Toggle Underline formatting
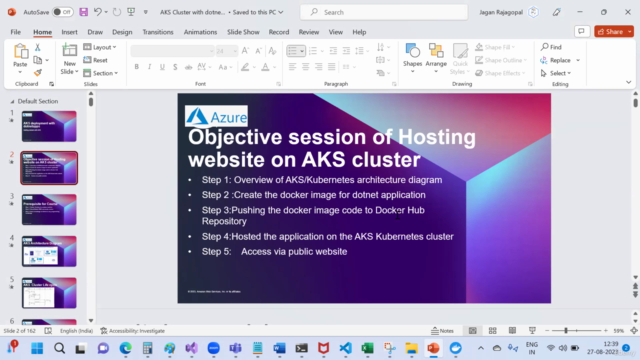Image resolution: width=640 pixels, height=360 pixels. pyautogui.click(x=162, y=67)
